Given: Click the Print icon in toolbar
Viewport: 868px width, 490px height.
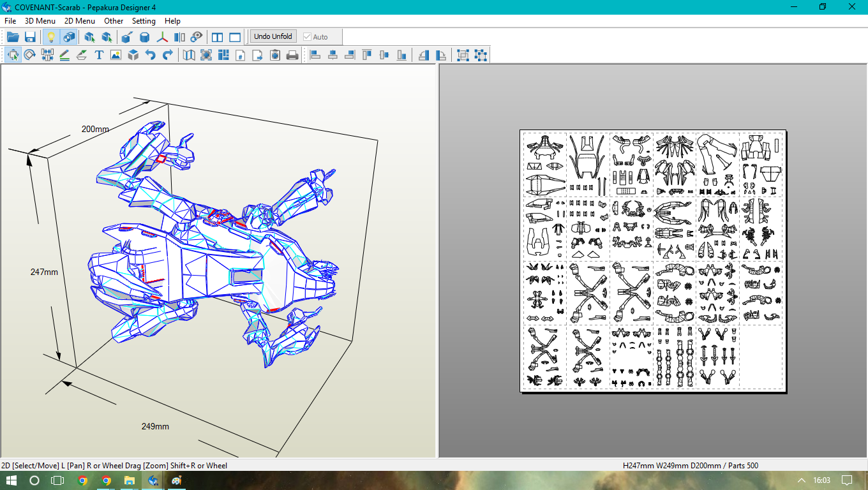Looking at the screenshot, I should [292, 56].
